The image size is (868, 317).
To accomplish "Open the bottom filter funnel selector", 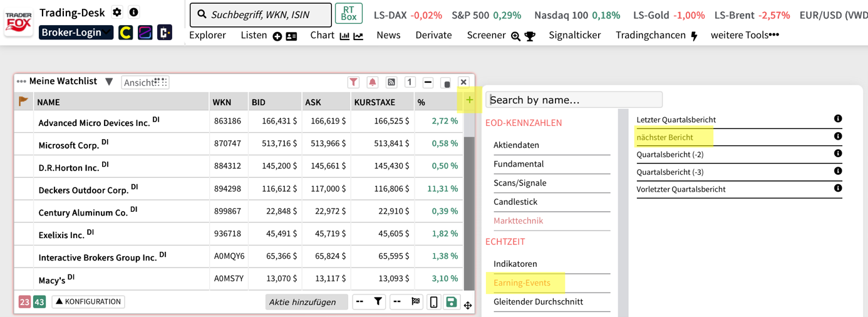I will coord(369,301).
